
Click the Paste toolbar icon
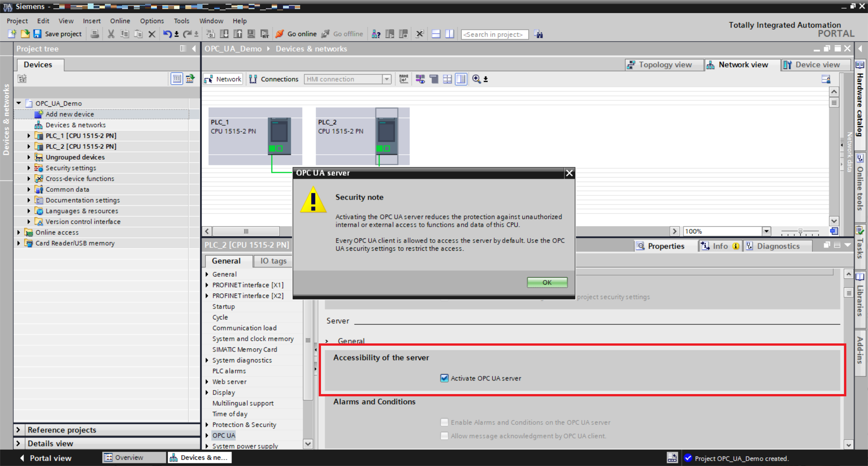(138, 34)
